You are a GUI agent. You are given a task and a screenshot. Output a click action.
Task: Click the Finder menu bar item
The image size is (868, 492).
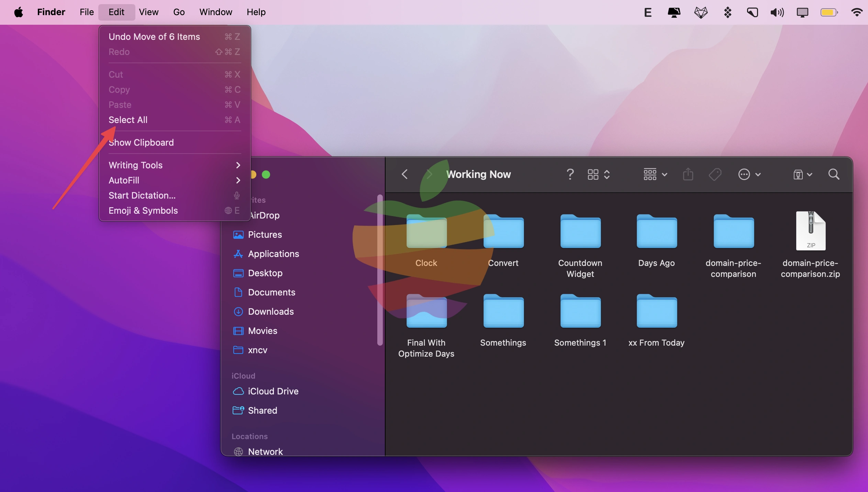click(x=51, y=12)
